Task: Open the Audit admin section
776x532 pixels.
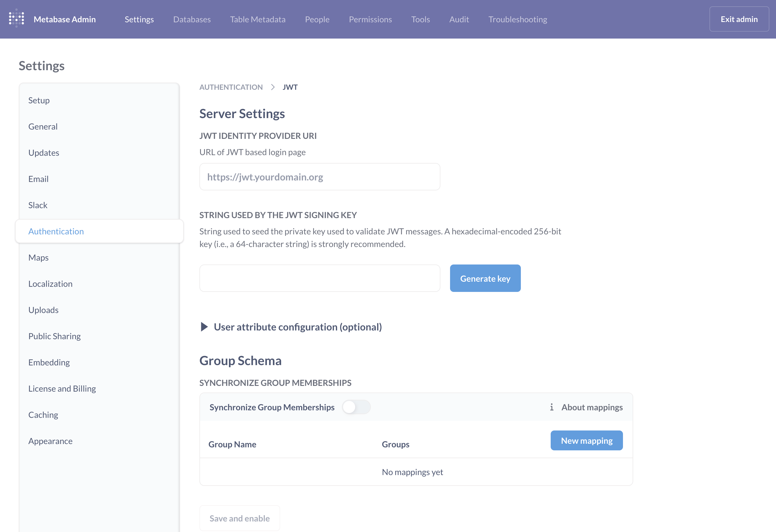Action: 459,19
